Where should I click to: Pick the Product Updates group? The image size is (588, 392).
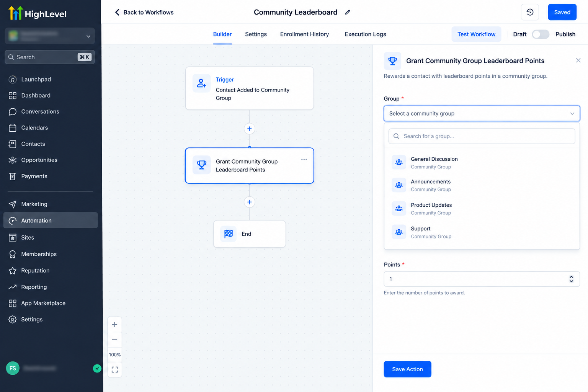[482, 209]
